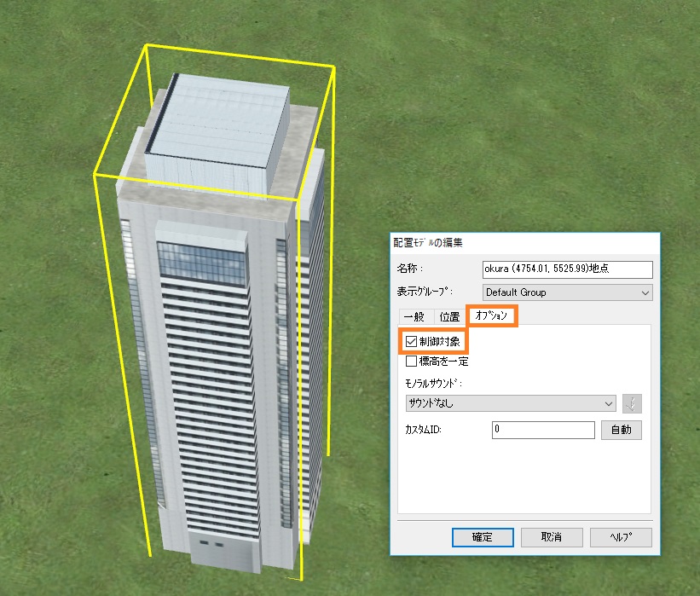The height and width of the screenshot is (596, 700).
Task: Toggle the 制御対象 checkbox
Action: (x=411, y=342)
